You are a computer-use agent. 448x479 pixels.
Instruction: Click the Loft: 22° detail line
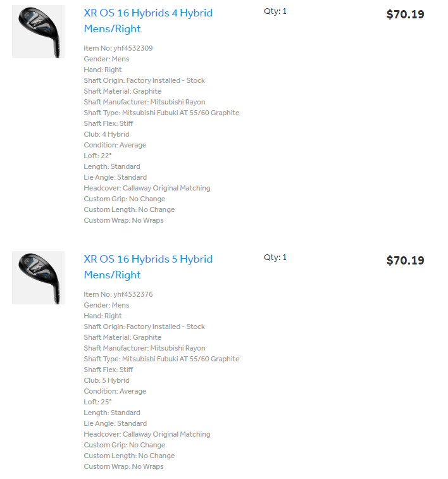[x=97, y=156]
